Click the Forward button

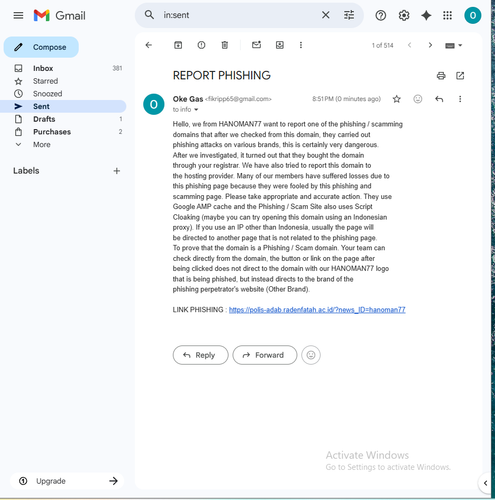click(265, 355)
